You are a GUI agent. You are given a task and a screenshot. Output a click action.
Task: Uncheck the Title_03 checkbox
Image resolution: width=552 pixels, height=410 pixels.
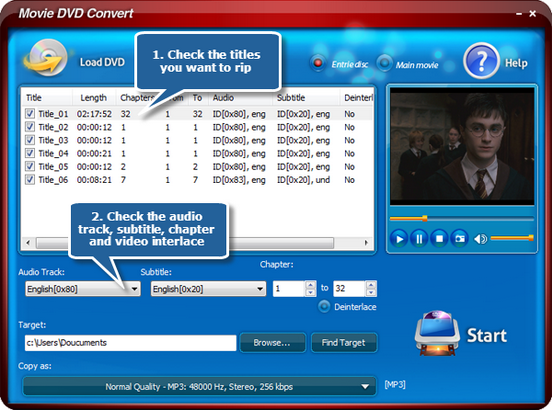[x=30, y=140]
